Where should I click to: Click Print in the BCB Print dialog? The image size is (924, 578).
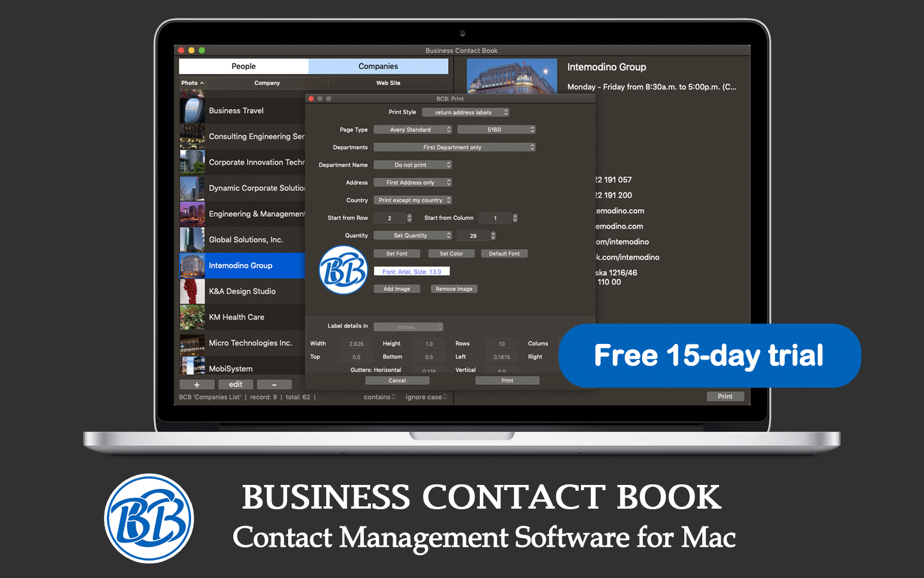pos(507,381)
